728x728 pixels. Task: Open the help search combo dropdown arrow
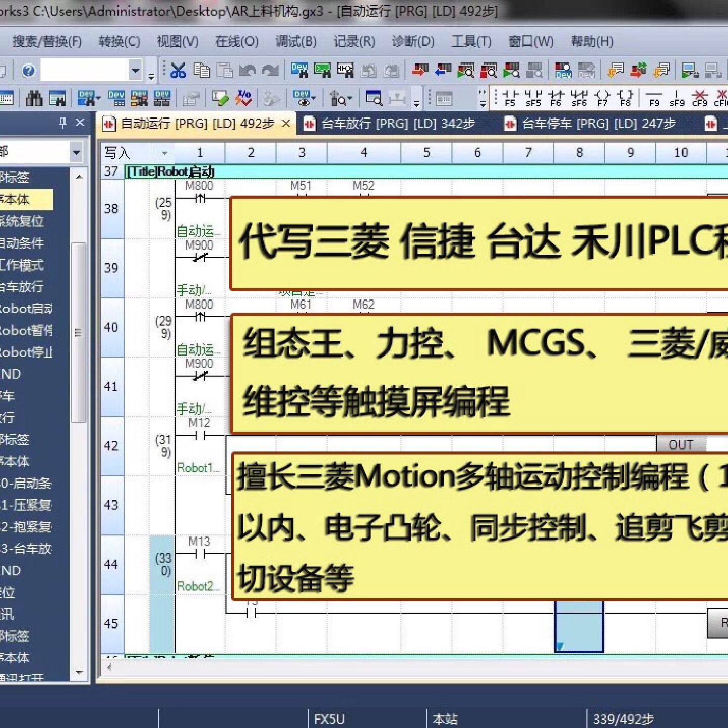[x=135, y=70]
